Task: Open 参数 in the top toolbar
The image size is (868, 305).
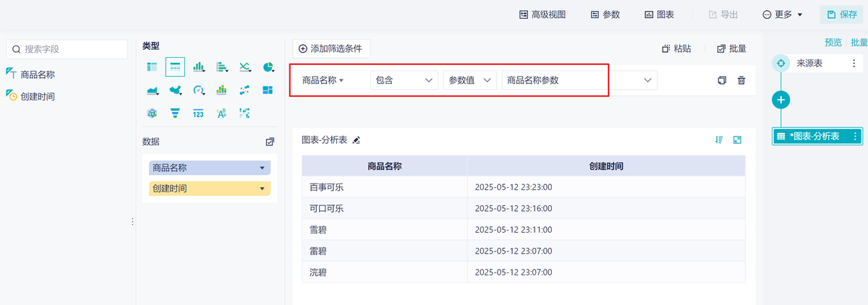Action: (x=605, y=14)
